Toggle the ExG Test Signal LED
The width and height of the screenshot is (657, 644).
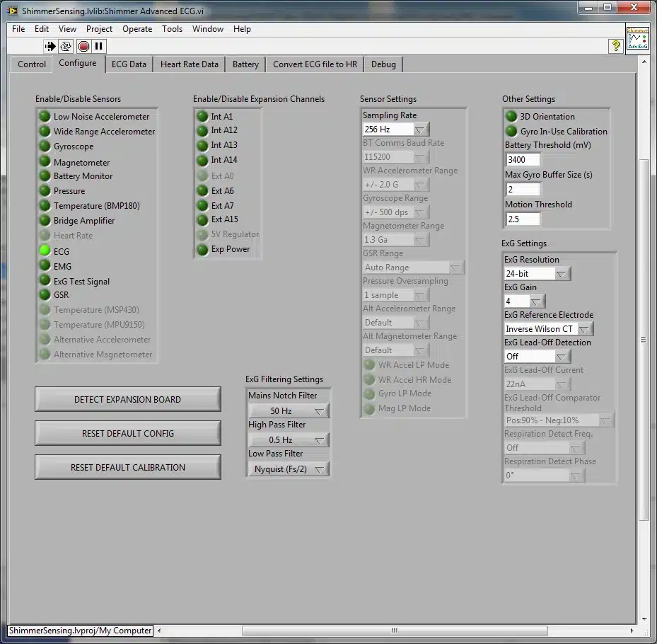45,280
